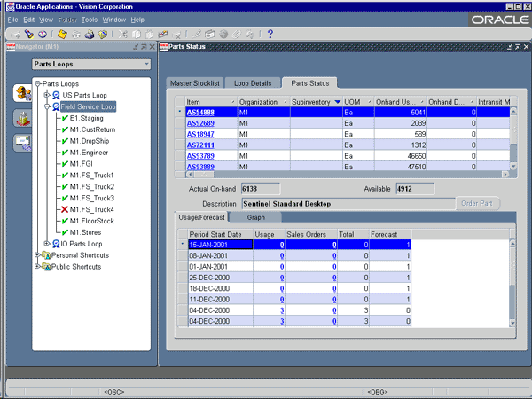This screenshot has width=532, height=399.
Task: Expand the US Parts Loop tree node
Action: click(47, 95)
